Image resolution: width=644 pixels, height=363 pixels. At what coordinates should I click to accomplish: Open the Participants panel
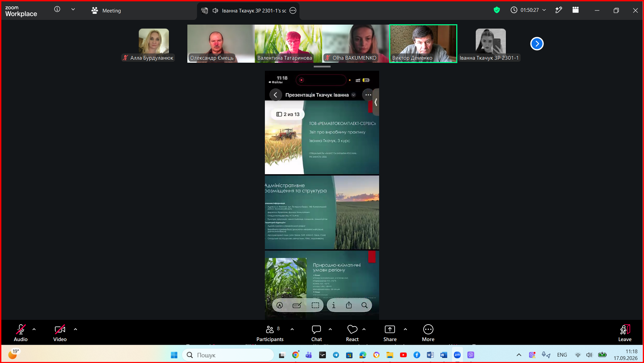(x=270, y=333)
